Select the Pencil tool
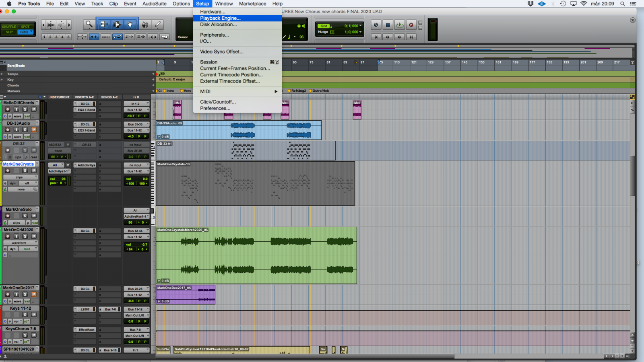Image resolution: width=644 pixels, height=362 pixels. 158,25
